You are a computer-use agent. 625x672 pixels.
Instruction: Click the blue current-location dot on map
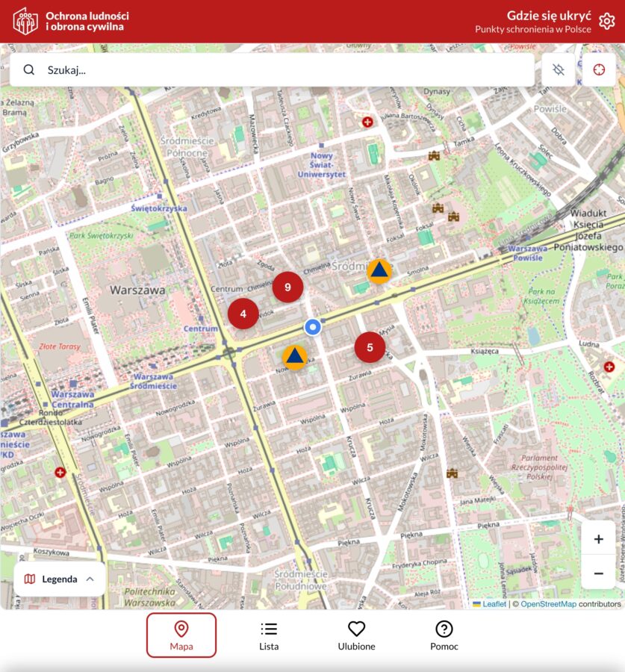point(312,326)
